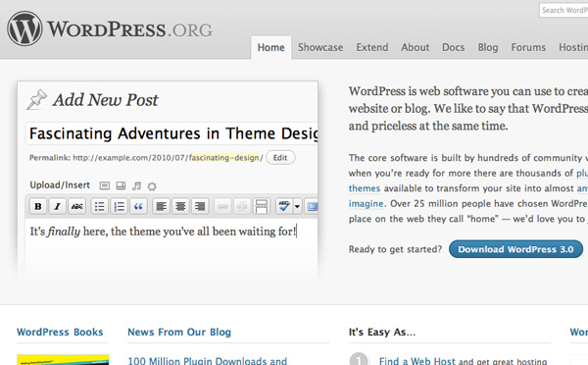The height and width of the screenshot is (365, 588).
Task: Click the post title input field
Action: (x=171, y=133)
